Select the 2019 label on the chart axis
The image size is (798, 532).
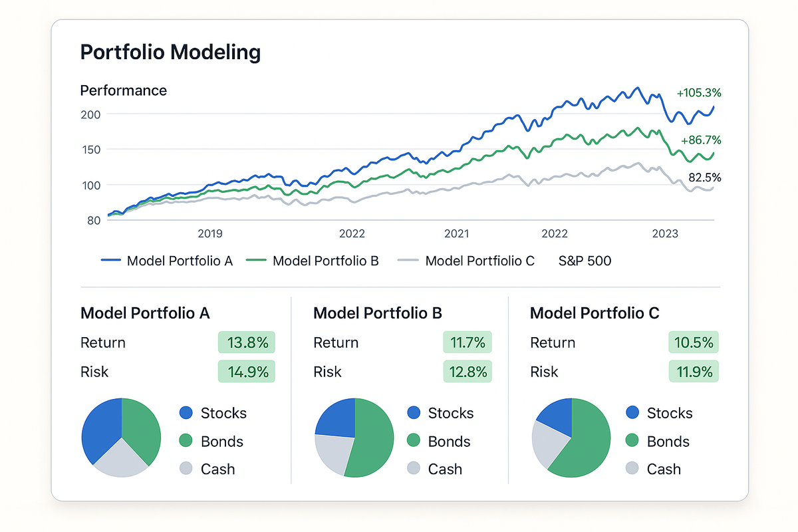210,233
